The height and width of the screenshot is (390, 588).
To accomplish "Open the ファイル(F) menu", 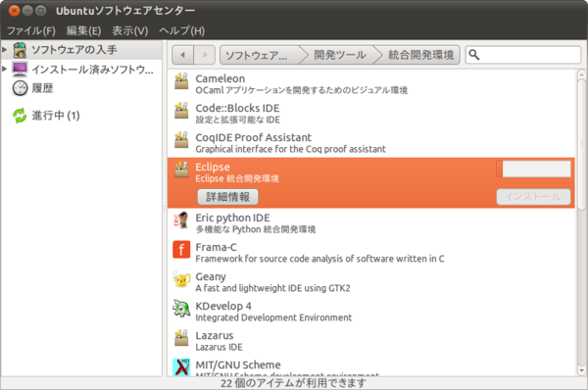I will tap(31, 30).
